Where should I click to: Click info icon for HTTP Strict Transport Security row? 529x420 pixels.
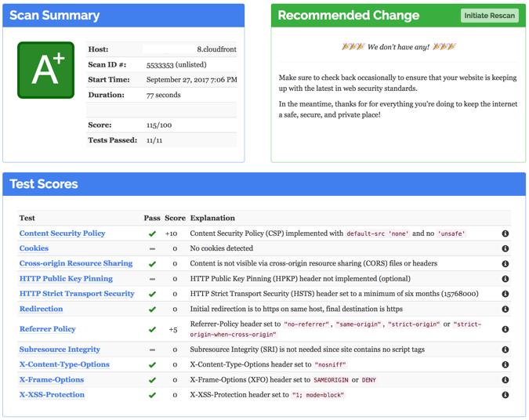click(x=505, y=294)
